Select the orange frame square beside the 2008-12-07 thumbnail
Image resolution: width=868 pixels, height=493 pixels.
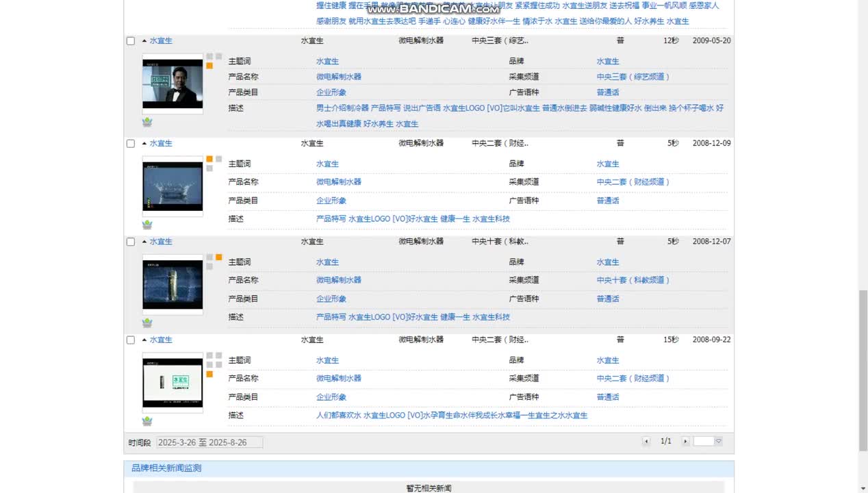219,257
